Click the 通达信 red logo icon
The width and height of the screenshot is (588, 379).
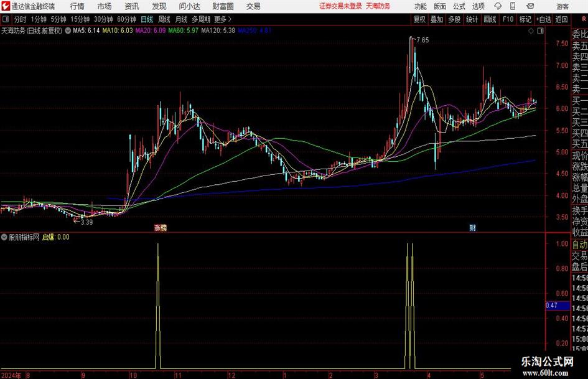pyautogui.click(x=5, y=6)
